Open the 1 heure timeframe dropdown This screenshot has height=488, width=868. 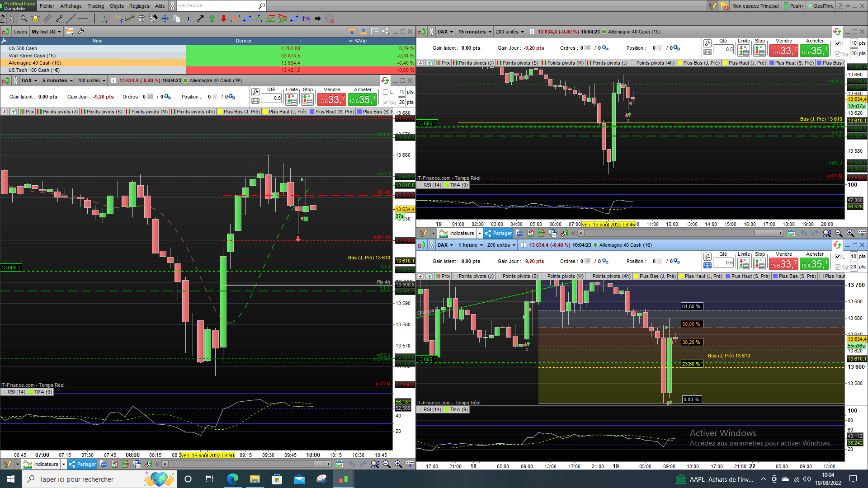click(471, 245)
